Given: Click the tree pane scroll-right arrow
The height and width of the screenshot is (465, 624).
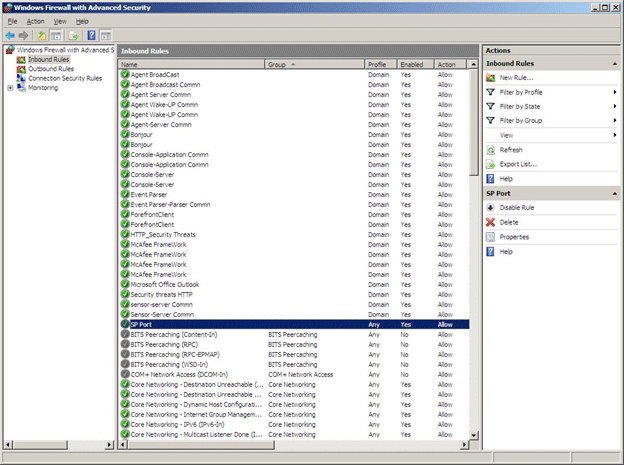Looking at the screenshot, I should pos(109,444).
